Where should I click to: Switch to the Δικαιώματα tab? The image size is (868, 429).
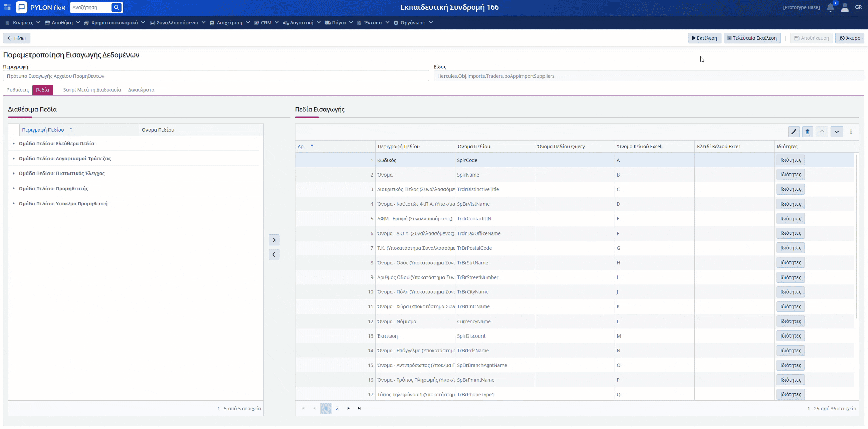click(x=141, y=90)
